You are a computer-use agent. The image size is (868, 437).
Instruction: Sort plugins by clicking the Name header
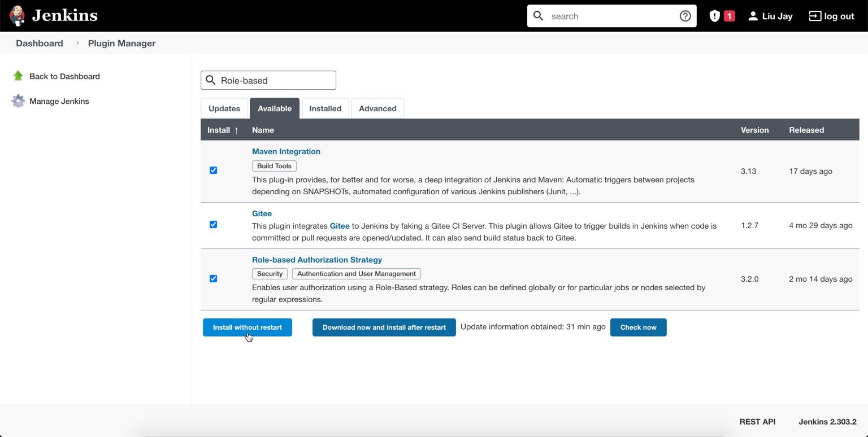[263, 130]
